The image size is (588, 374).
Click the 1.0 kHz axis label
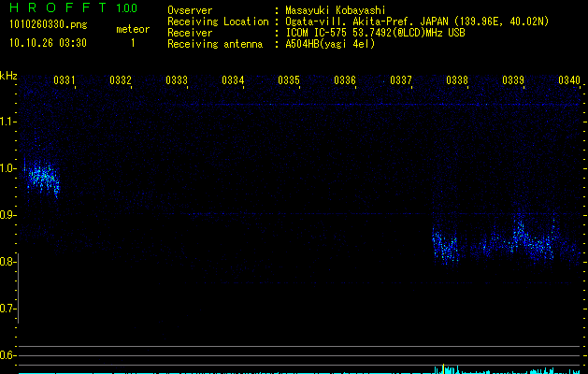coord(7,168)
